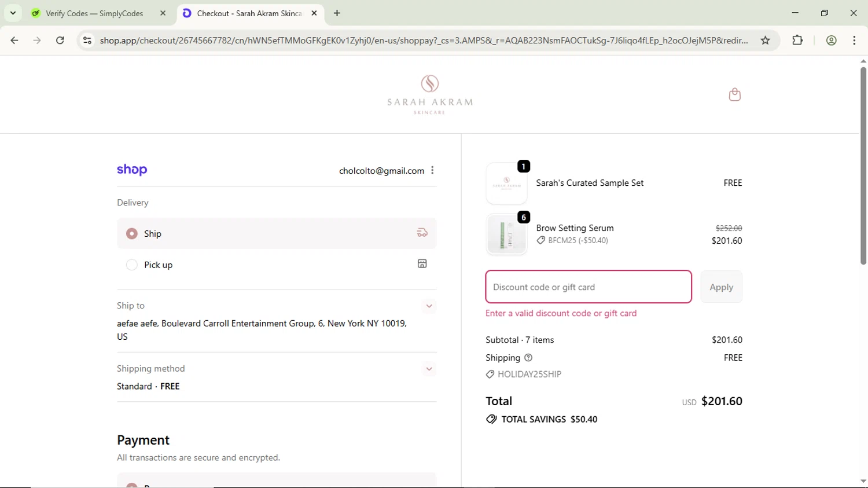This screenshot has width=868, height=488.
Task: Click the Sarah Akram Skincare logo
Action: pyautogui.click(x=430, y=94)
